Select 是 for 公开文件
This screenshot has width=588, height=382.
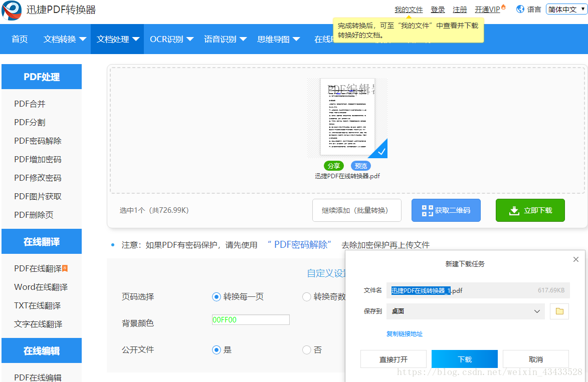click(x=217, y=350)
